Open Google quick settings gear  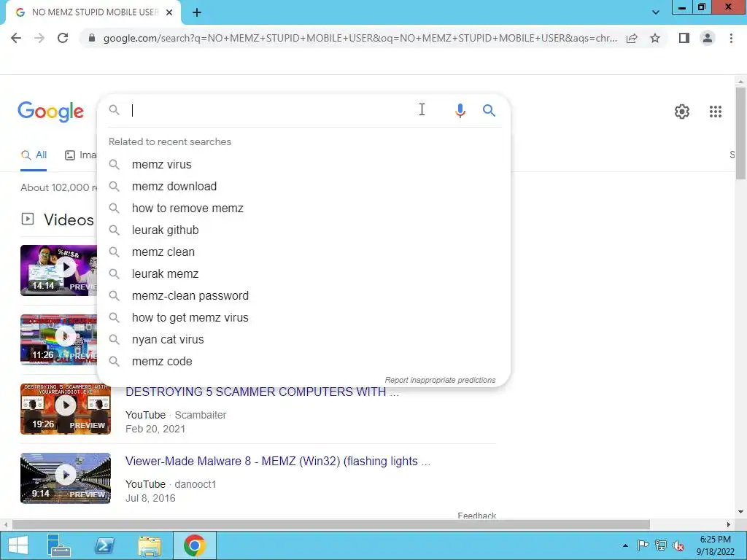[x=682, y=112]
